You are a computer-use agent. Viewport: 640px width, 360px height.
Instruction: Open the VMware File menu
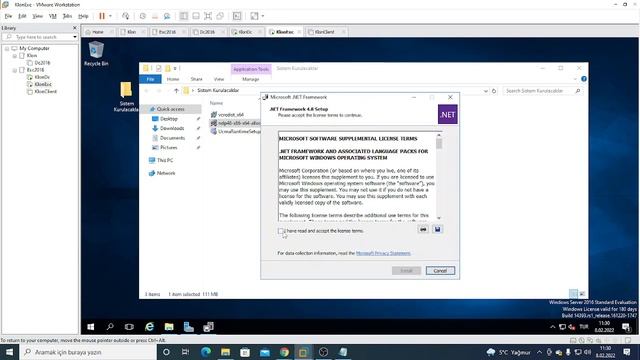point(9,16)
